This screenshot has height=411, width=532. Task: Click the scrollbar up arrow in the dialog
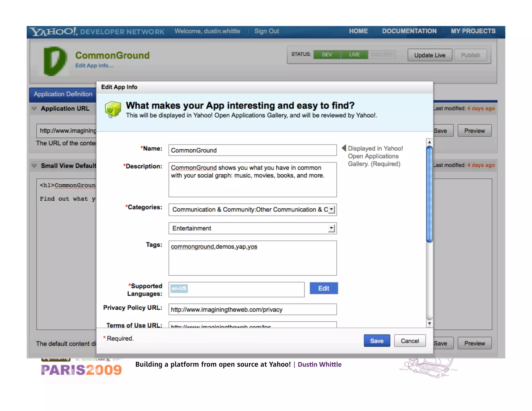pos(429,142)
